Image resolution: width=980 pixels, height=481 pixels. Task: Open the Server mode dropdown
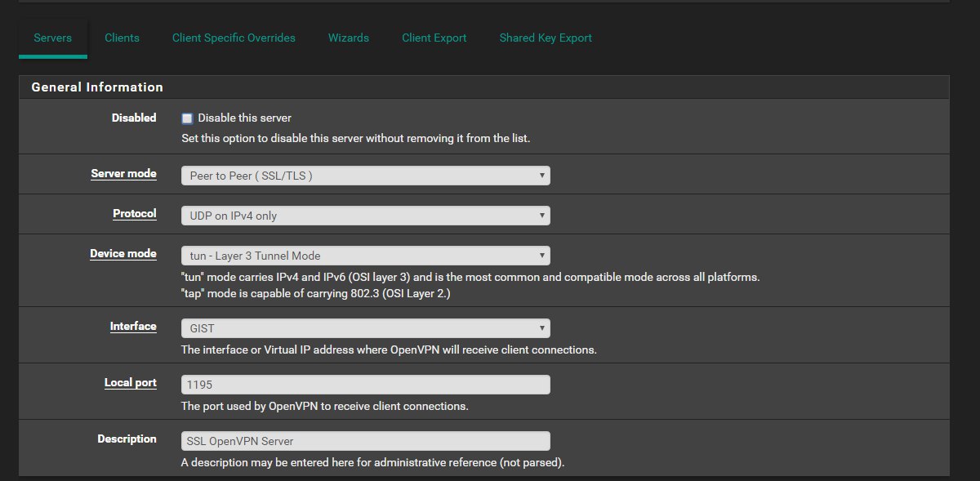(365, 176)
